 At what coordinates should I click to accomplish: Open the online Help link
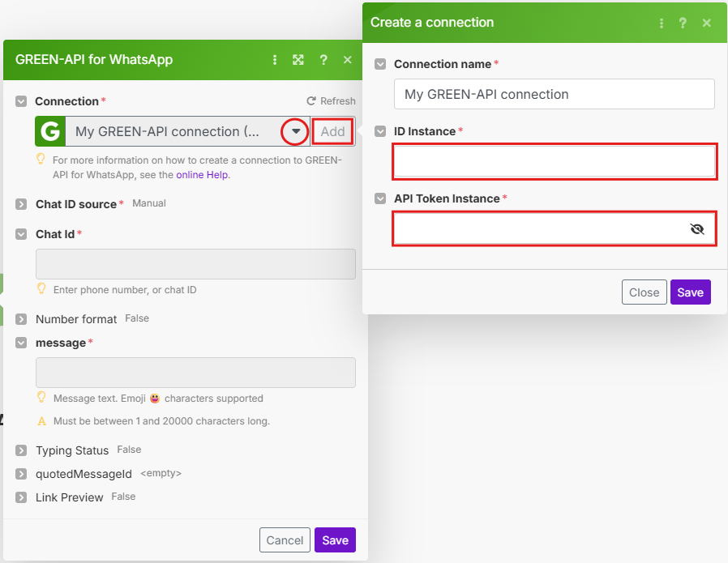(x=203, y=174)
